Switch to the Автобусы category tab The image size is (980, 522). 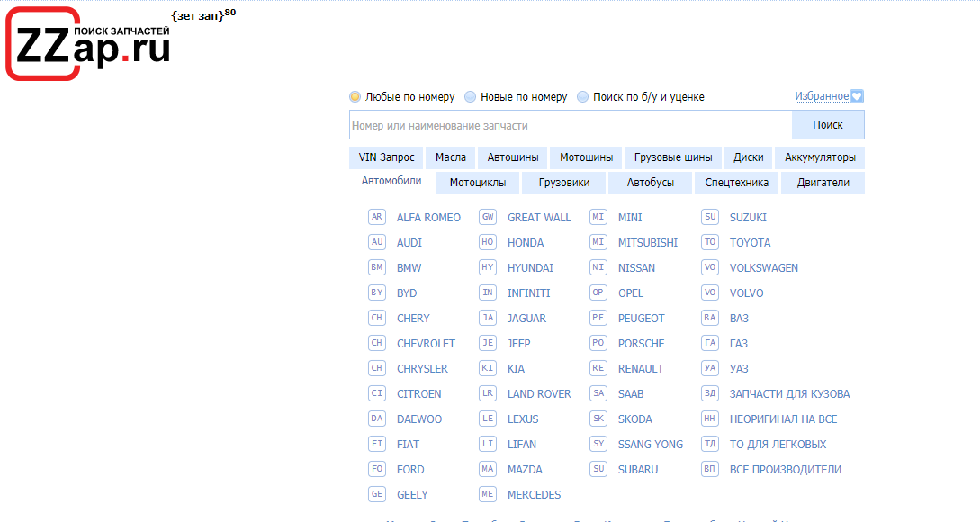[651, 183]
